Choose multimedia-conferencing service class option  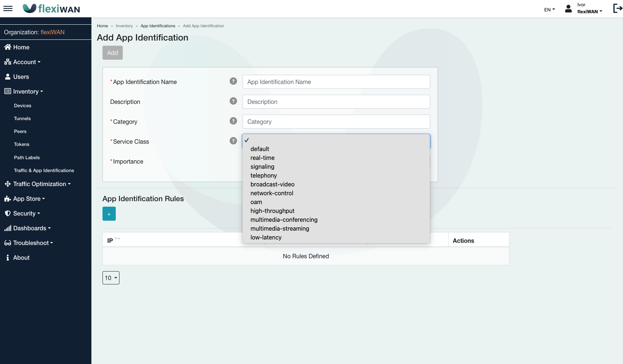(284, 220)
